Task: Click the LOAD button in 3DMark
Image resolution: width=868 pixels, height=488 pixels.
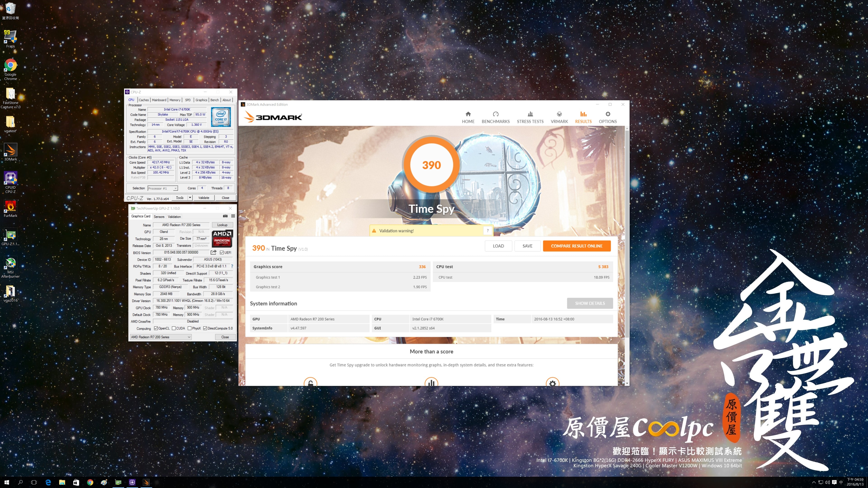Action: (498, 246)
